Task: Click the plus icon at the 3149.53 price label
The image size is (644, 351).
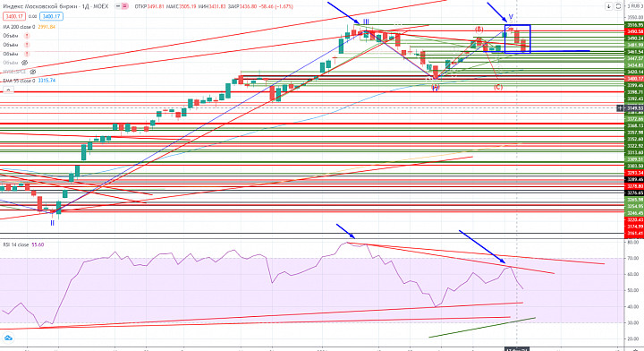Action: (620, 108)
